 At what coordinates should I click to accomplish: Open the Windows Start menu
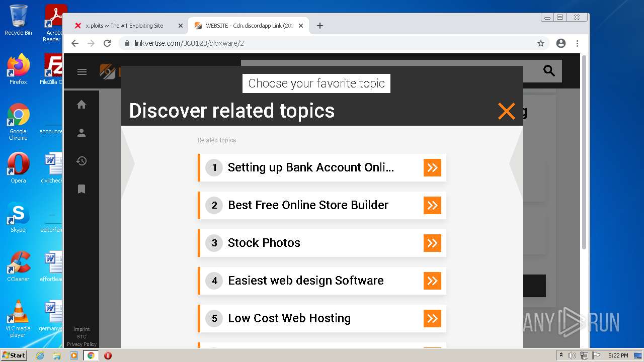[14, 355]
